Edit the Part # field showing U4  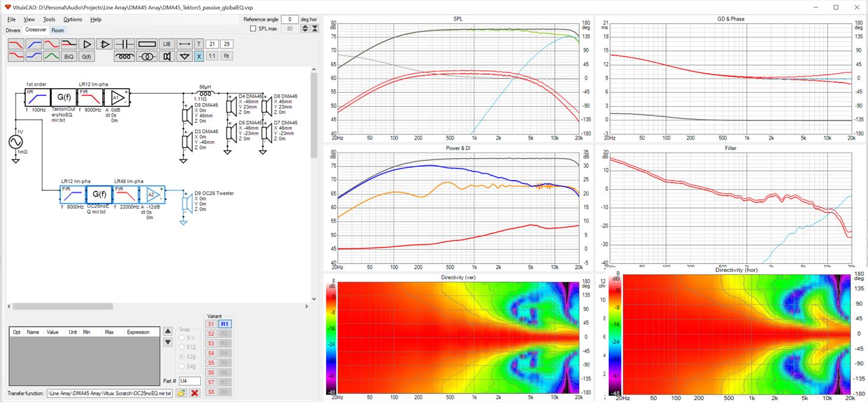point(190,381)
